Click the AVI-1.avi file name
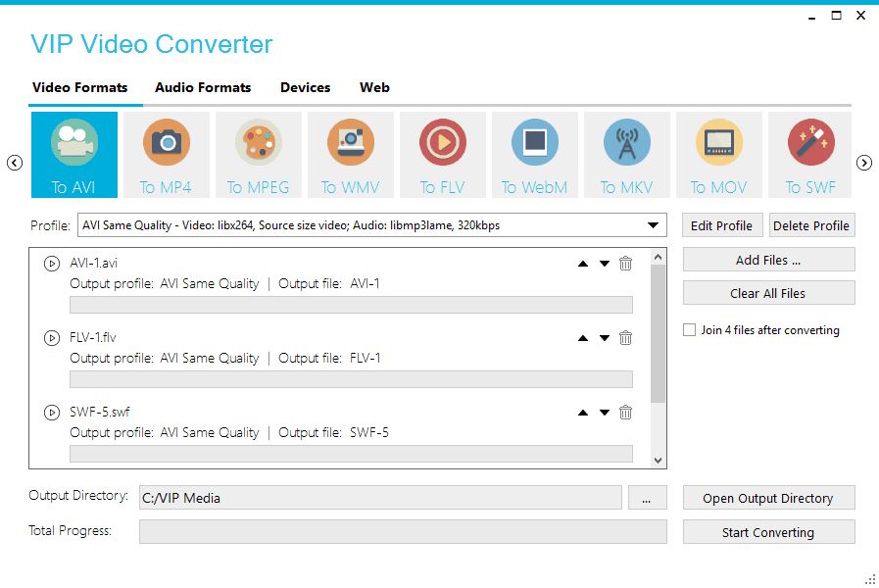Viewport: 879px width, 588px height. (x=94, y=263)
